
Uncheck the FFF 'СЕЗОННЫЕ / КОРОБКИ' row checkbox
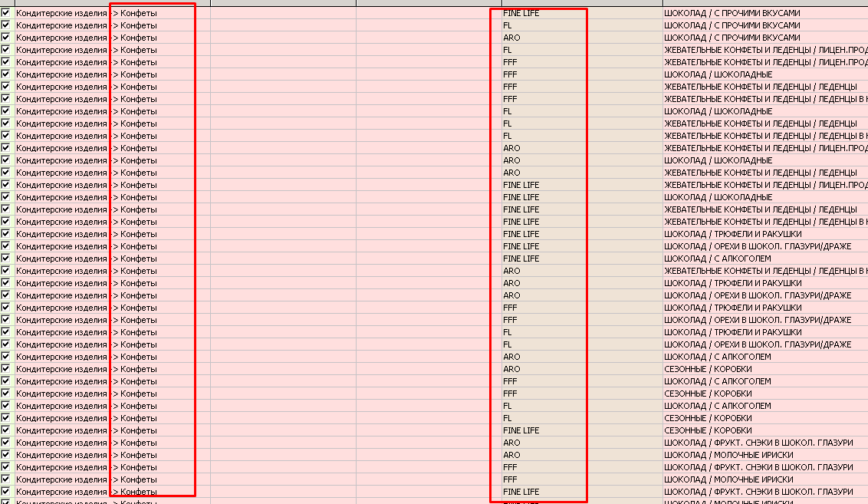coord(5,394)
